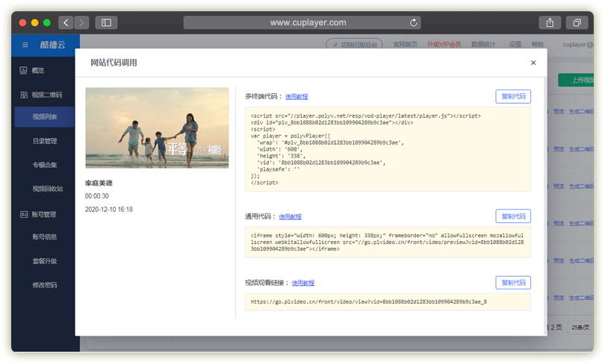
Task: Open the Safari share button
Action: (550, 22)
